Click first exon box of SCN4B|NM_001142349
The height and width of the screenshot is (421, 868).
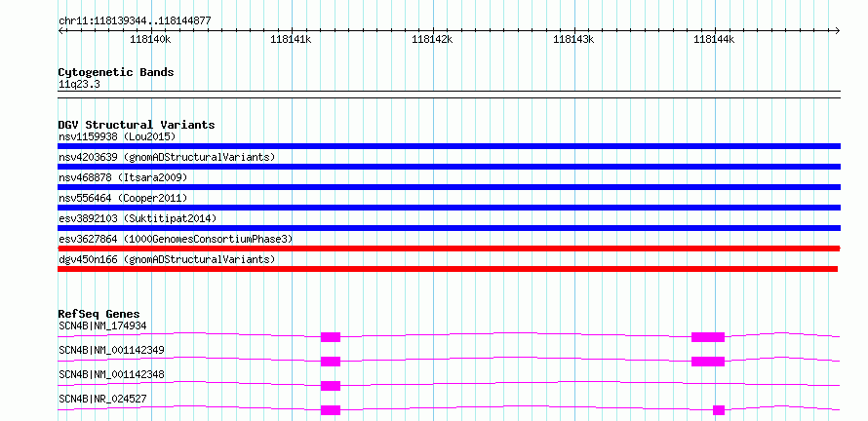331,362
